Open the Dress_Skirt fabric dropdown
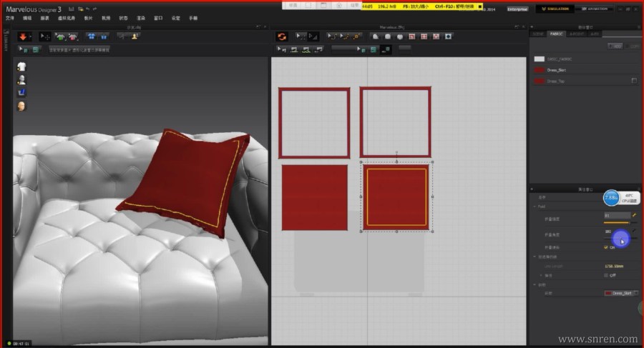Image resolution: width=644 pixels, height=348 pixels. point(621,293)
